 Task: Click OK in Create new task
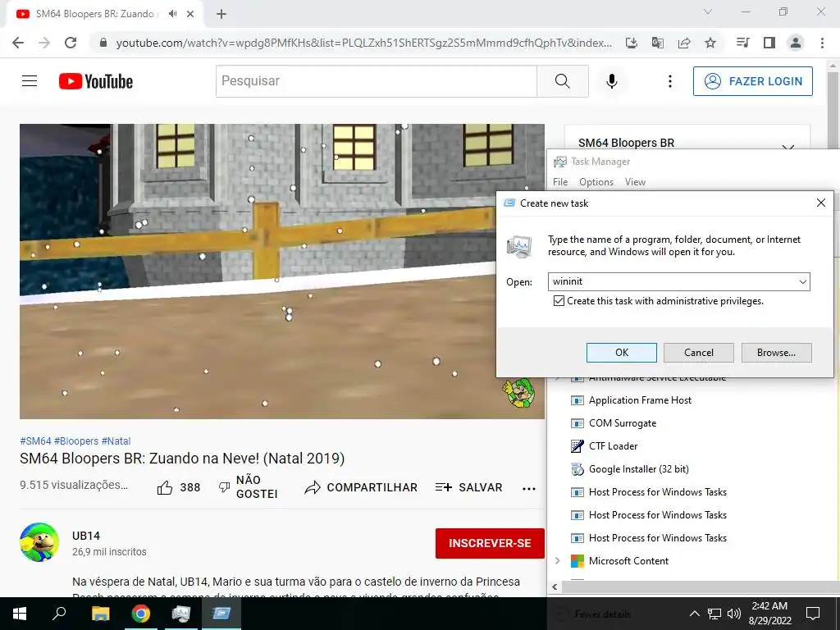click(622, 353)
